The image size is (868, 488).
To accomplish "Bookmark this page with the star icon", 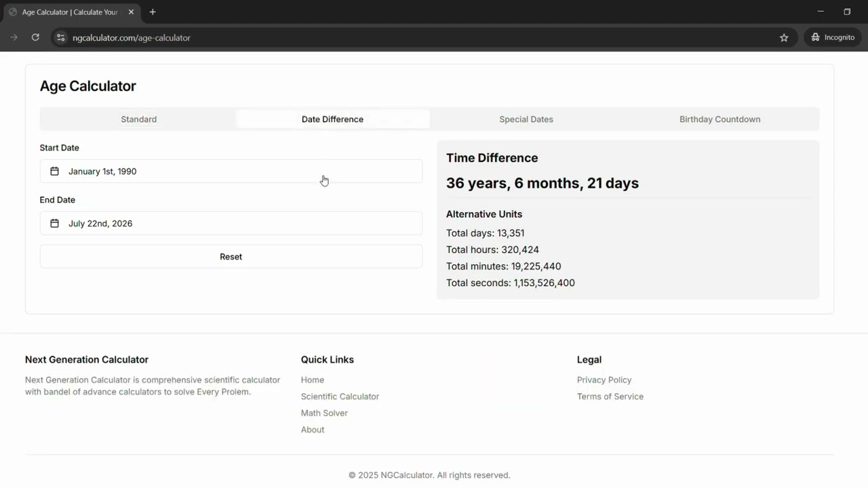I will (x=784, y=37).
